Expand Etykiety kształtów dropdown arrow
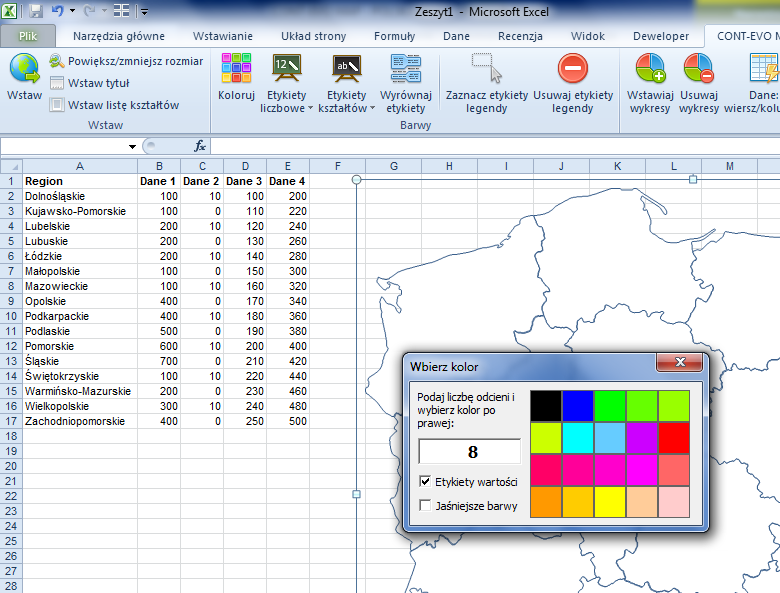This screenshot has width=780, height=593. coord(372,108)
